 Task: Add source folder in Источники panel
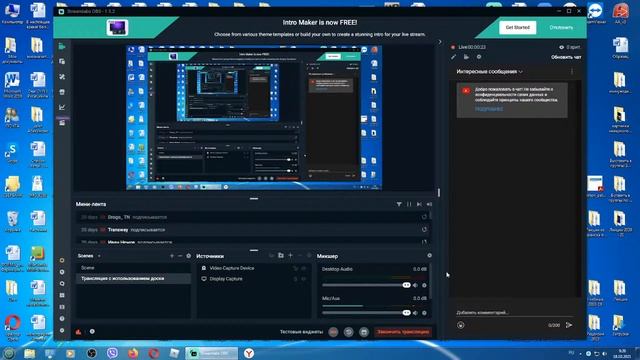tap(281, 256)
